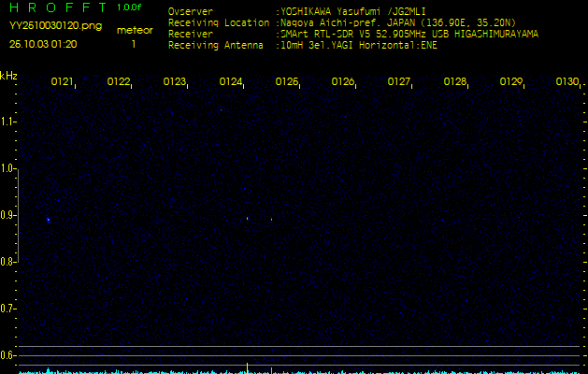Click the Receiving Antenna label

[216, 46]
